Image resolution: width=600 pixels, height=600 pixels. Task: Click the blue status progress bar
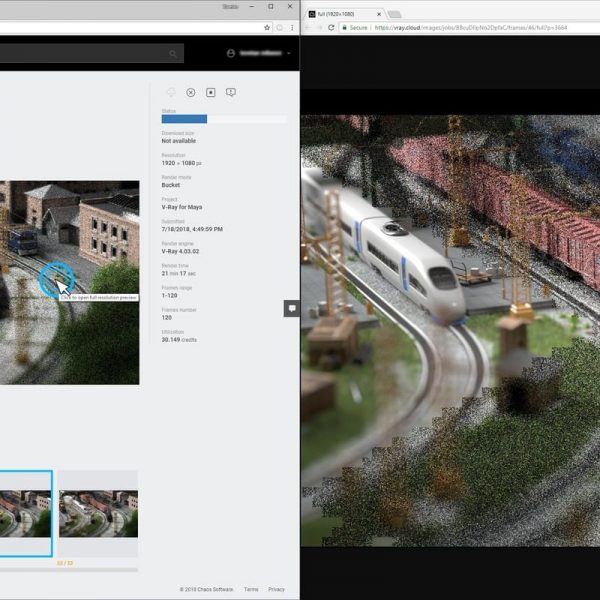tap(184, 119)
